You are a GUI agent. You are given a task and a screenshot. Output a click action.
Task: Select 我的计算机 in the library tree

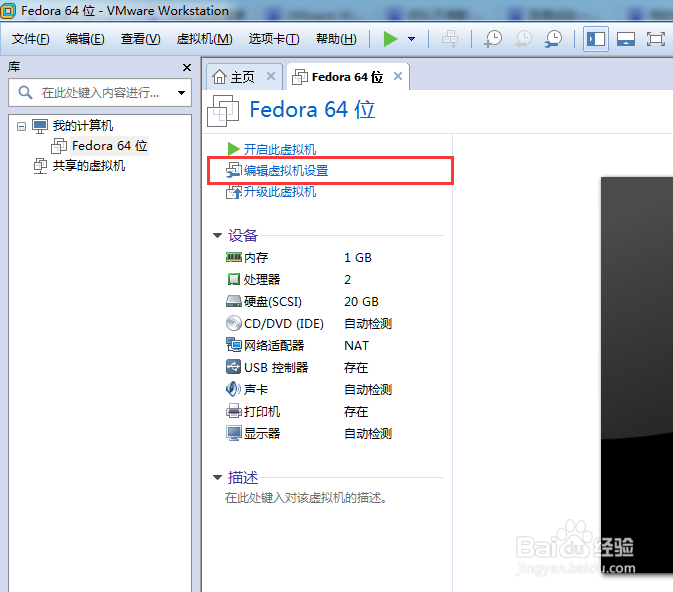(83, 126)
